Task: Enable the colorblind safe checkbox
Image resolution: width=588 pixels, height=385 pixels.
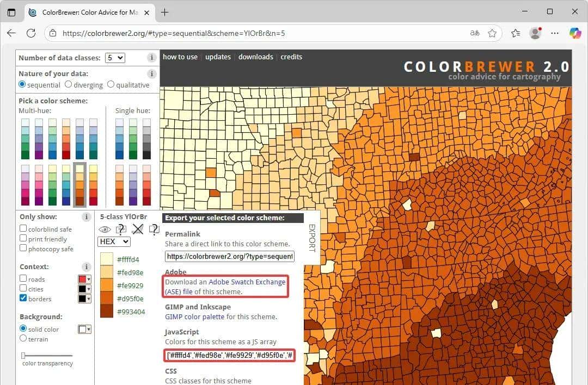Action: (23, 229)
